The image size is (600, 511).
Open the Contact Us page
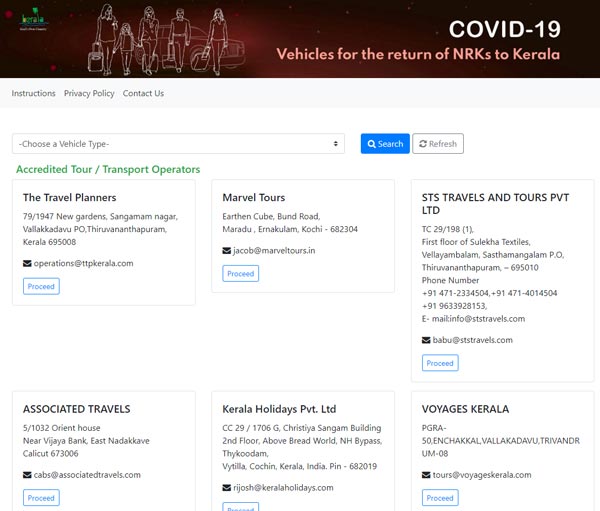[x=143, y=93]
